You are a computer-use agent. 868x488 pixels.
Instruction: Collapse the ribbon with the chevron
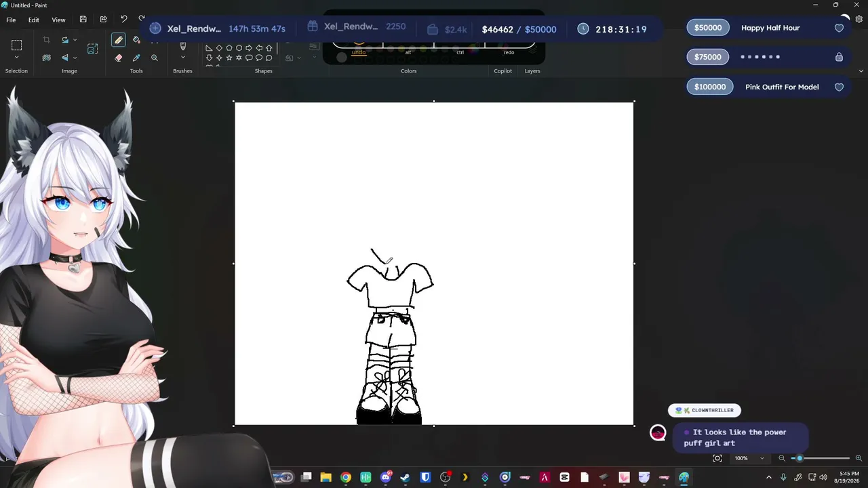point(861,70)
